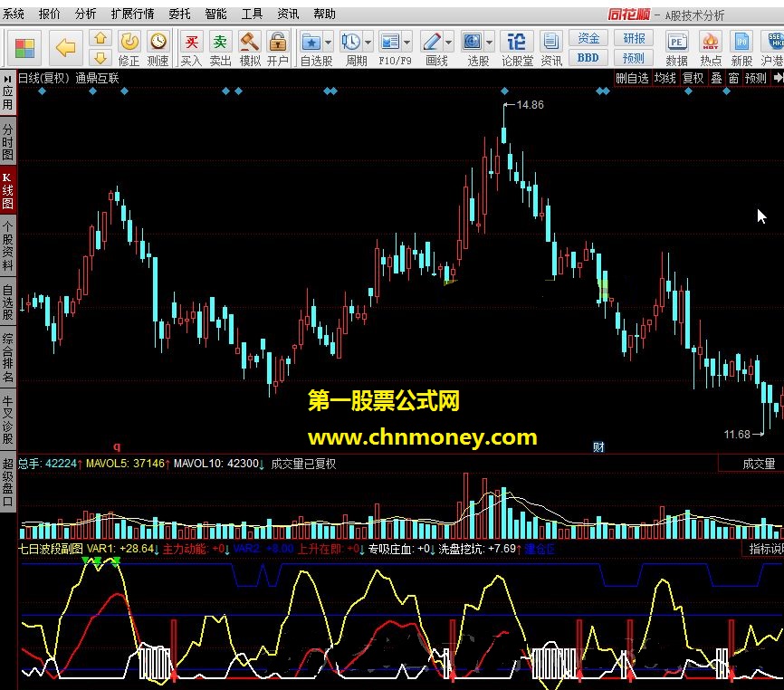
Task: Click the 周期 period clock icon
Action: click(x=351, y=42)
